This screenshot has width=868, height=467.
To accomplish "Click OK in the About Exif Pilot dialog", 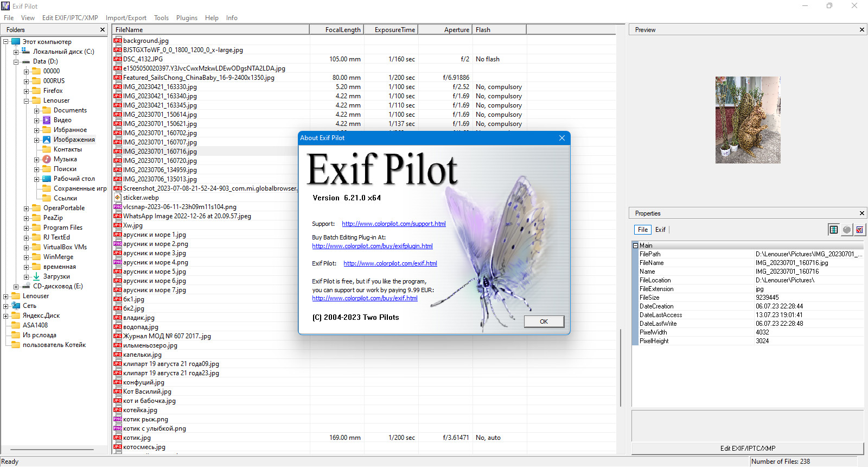I will coord(544,321).
